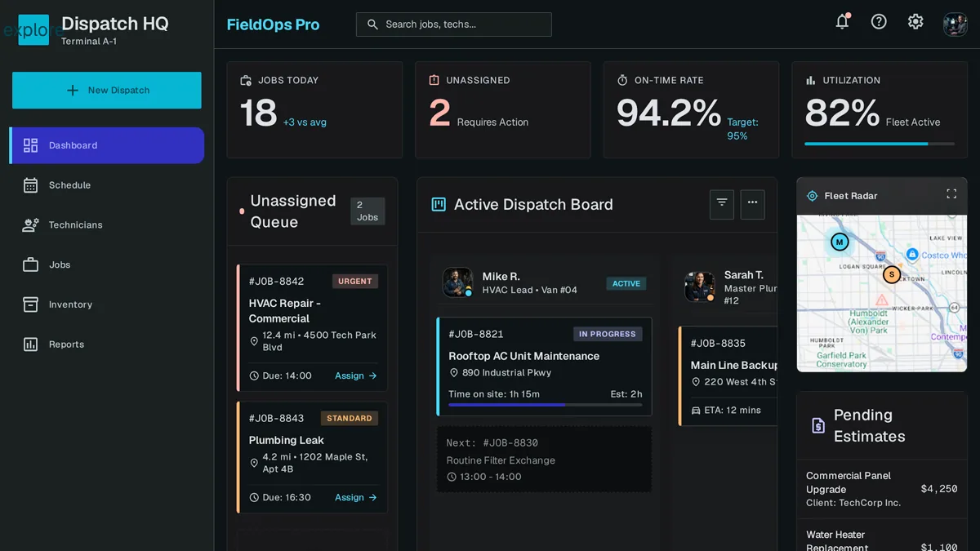Open the user profile avatar
Viewport: 980px width, 551px height.
coord(955,24)
